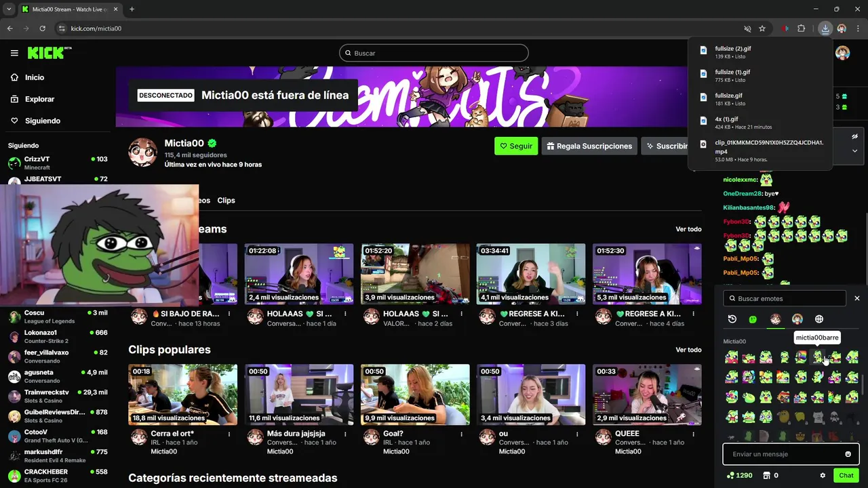Open the 01:22:08 stream thumbnail
Screen dimensions: 868x488
[x=299, y=274]
